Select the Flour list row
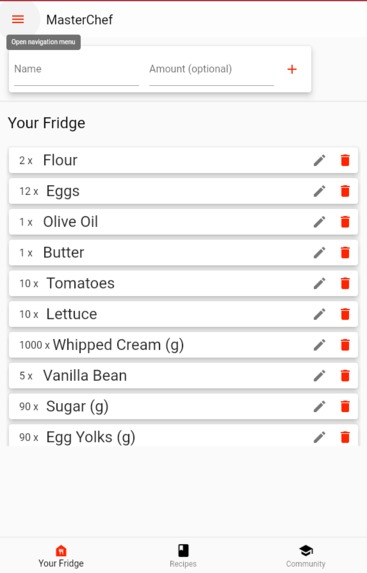The width and height of the screenshot is (367, 573). pyautogui.click(x=183, y=160)
